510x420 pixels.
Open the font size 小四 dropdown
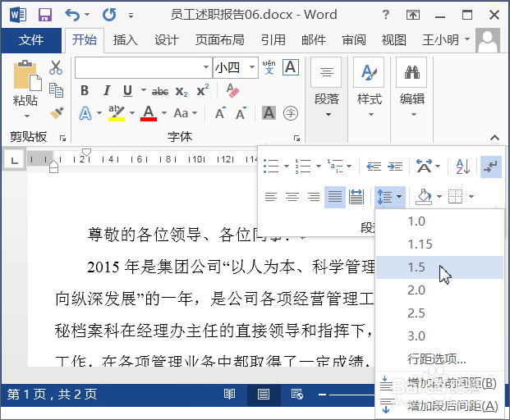[x=252, y=67]
